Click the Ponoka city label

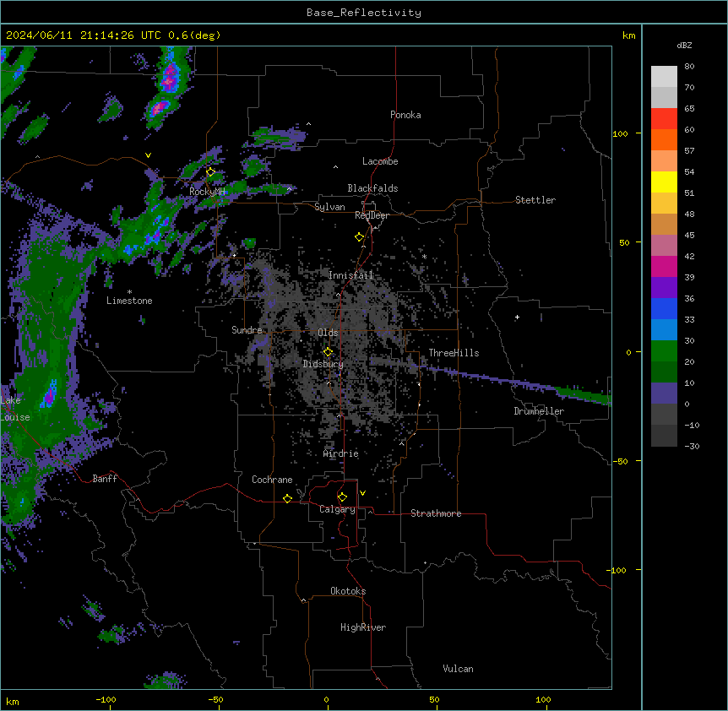pyautogui.click(x=405, y=115)
